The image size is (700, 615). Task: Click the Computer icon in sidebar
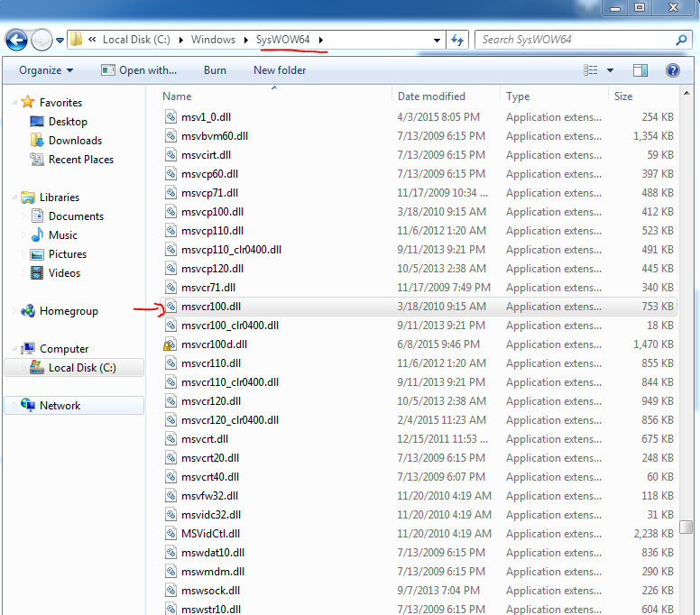click(28, 348)
